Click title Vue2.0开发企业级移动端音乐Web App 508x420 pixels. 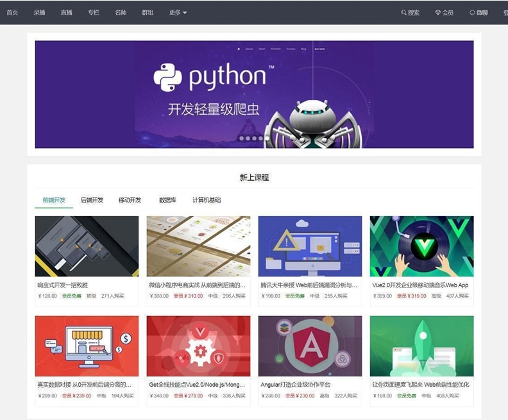[x=420, y=285]
